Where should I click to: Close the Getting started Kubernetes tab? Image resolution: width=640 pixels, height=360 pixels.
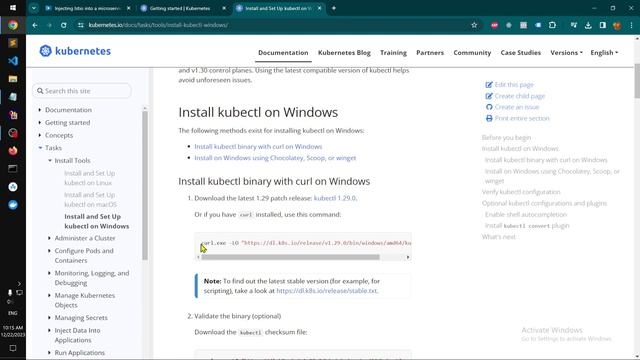coord(224,8)
